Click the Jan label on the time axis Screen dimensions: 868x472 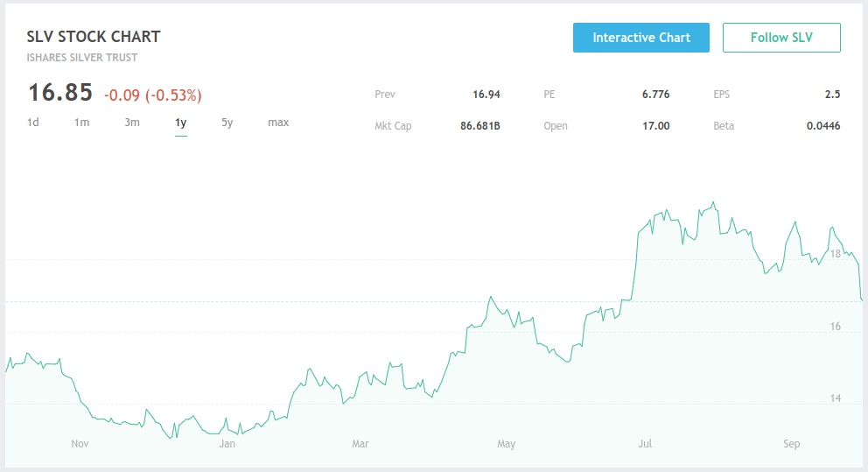click(227, 444)
